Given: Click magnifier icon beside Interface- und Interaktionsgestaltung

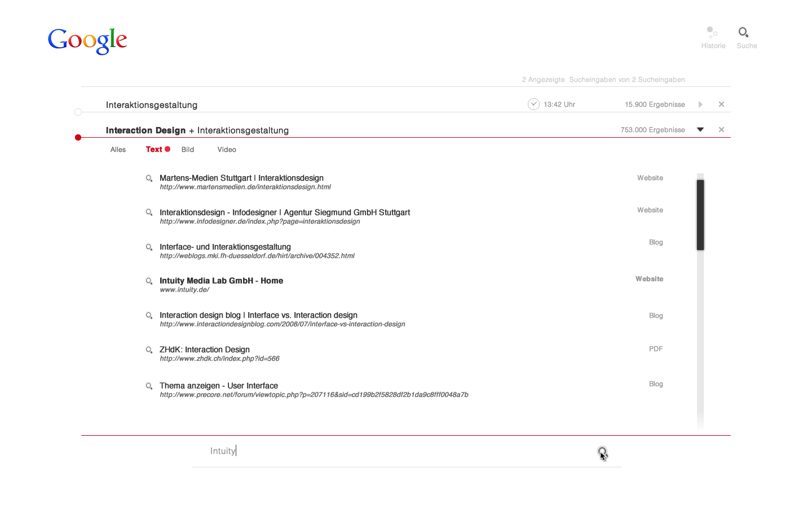Looking at the screenshot, I should click(x=149, y=247).
